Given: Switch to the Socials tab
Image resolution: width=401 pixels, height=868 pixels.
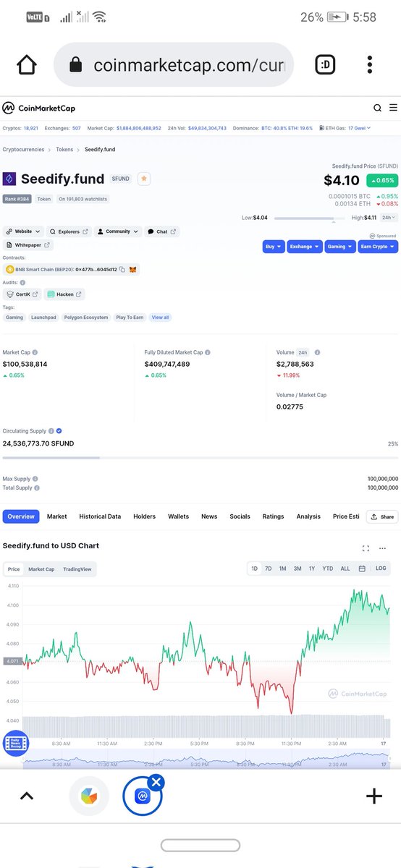Looking at the screenshot, I should 240,516.
